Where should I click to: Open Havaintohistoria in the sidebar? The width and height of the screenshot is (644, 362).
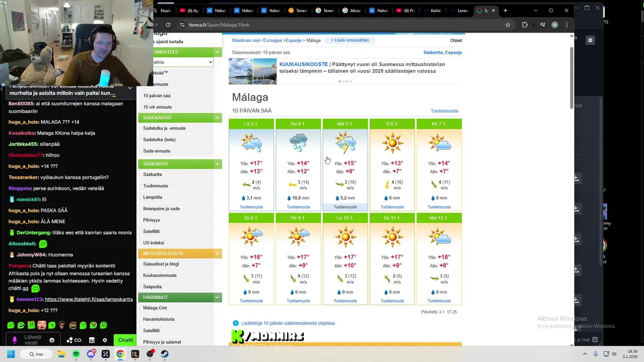pyautogui.click(x=158, y=319)
